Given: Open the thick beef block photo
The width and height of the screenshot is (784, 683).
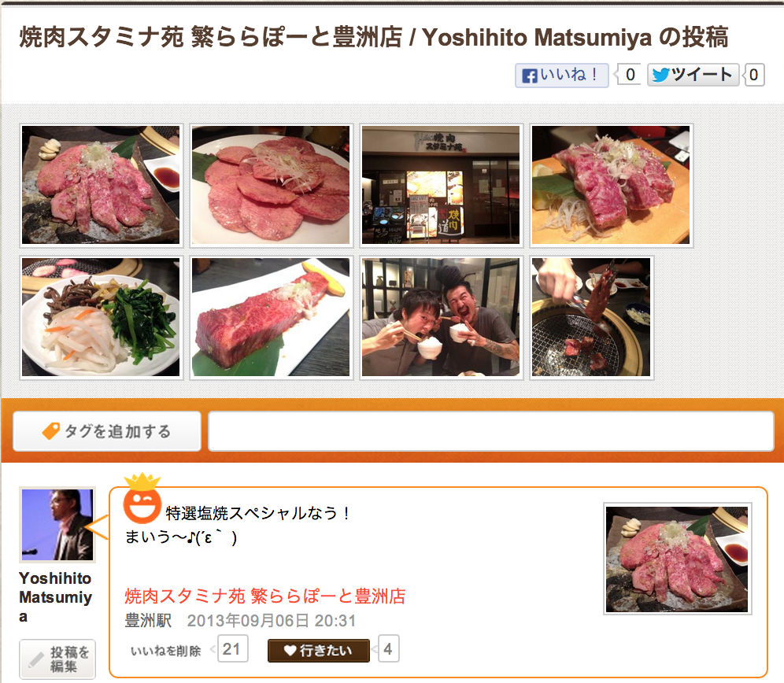Looking at the screenshot, I should tap(271, 317).
